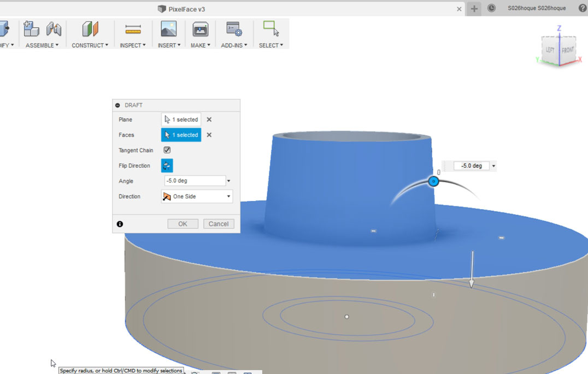The height and width of the screenshot is (374, 588).
Task: Click the Angle input field in dialog
Action: pos(195,181)
